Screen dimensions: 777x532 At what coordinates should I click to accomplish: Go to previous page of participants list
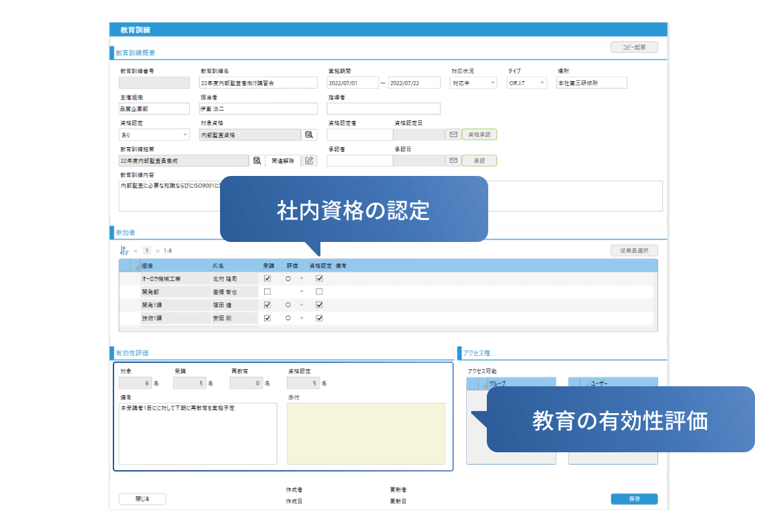coord(135,251)
